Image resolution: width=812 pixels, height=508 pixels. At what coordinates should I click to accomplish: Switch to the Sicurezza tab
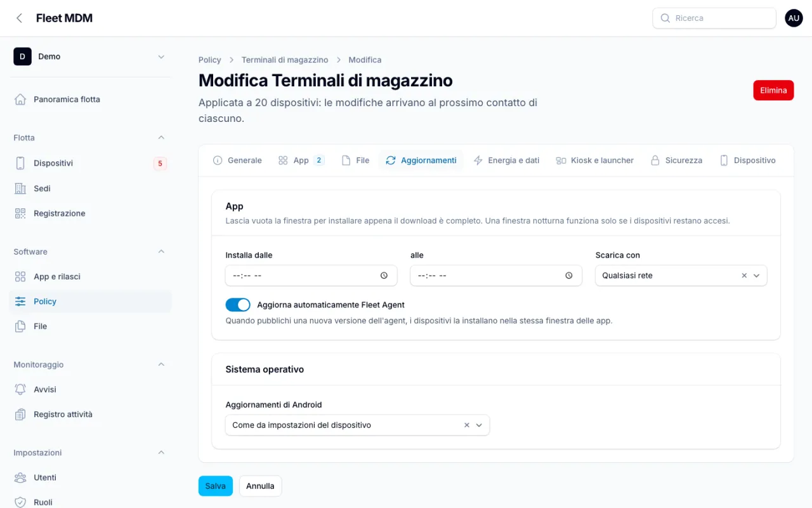tap(676, 161)
